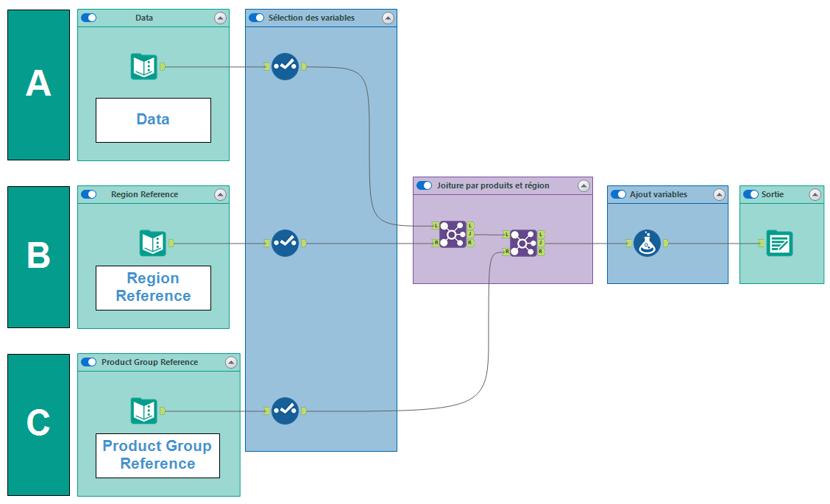Click the Formula tool in Ajout variables

click(647, 243)
